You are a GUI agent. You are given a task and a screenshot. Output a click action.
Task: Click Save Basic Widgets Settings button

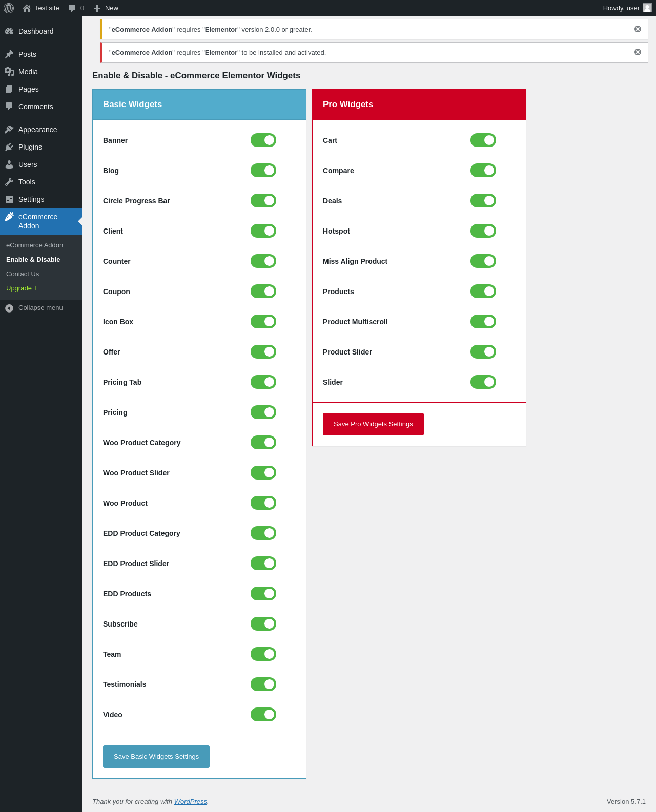[x=156, y=757]
